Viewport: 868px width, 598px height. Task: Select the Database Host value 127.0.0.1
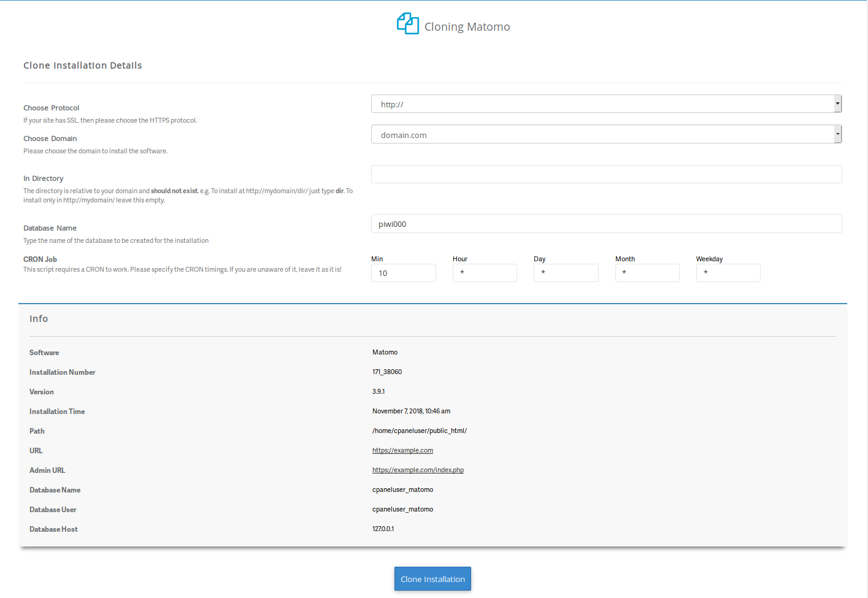click(x=383, y=529)
